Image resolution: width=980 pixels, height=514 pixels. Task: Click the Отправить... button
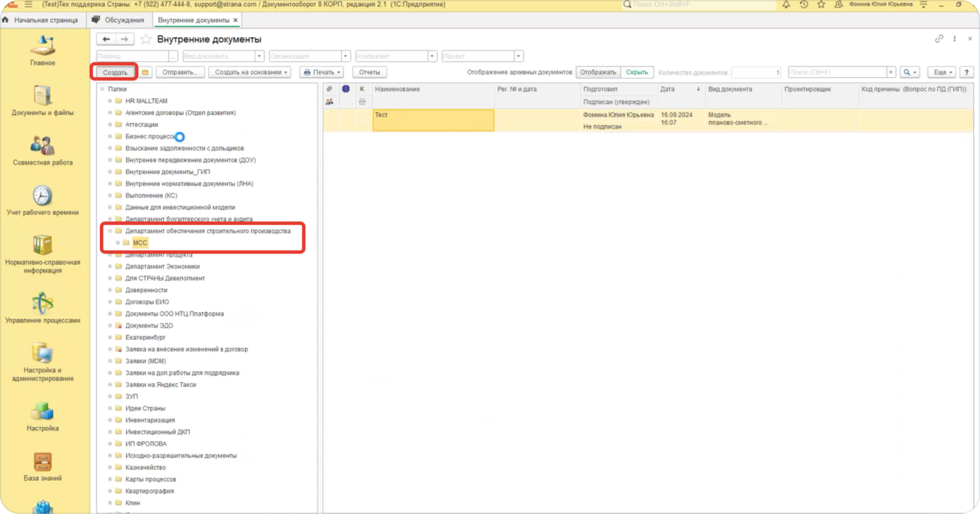coord(179,72)
